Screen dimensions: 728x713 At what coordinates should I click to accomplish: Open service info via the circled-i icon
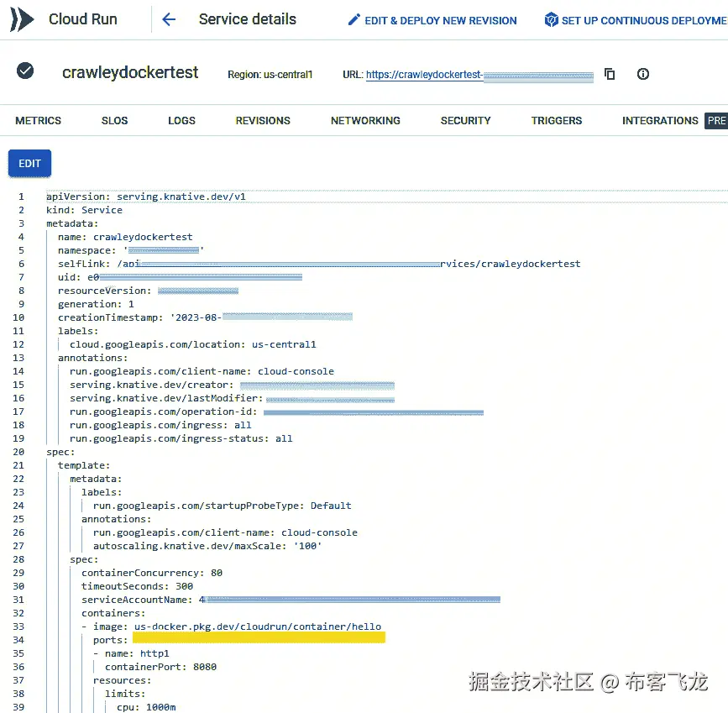tap(642, 74)
